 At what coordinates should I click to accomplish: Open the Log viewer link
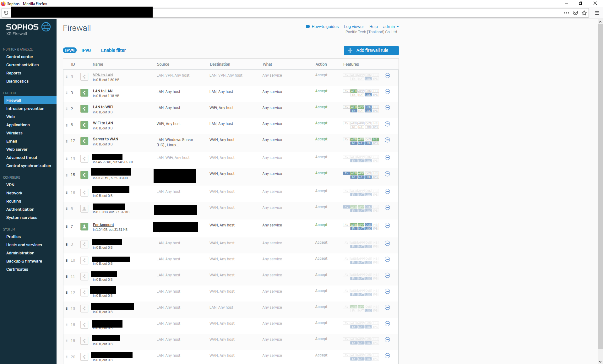pos(354,27)
